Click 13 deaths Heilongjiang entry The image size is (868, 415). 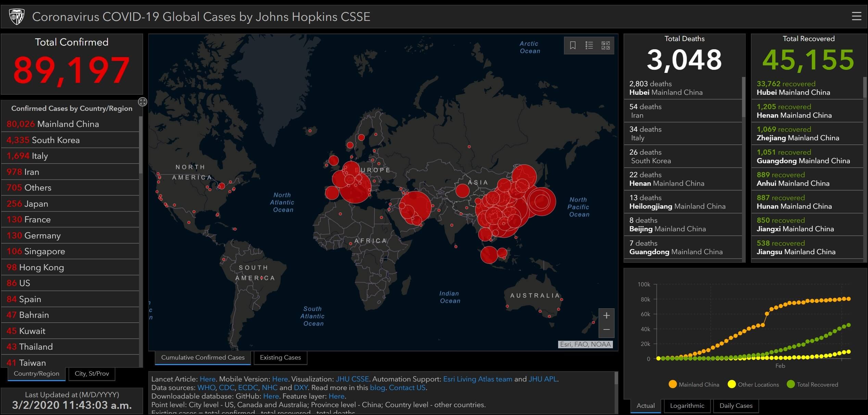coord(683,202)
